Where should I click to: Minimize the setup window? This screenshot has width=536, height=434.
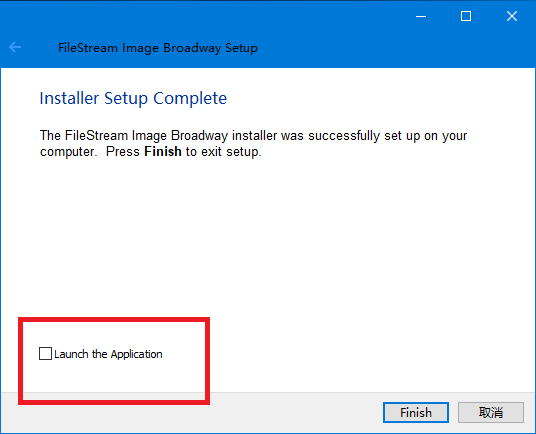[421, 16]
